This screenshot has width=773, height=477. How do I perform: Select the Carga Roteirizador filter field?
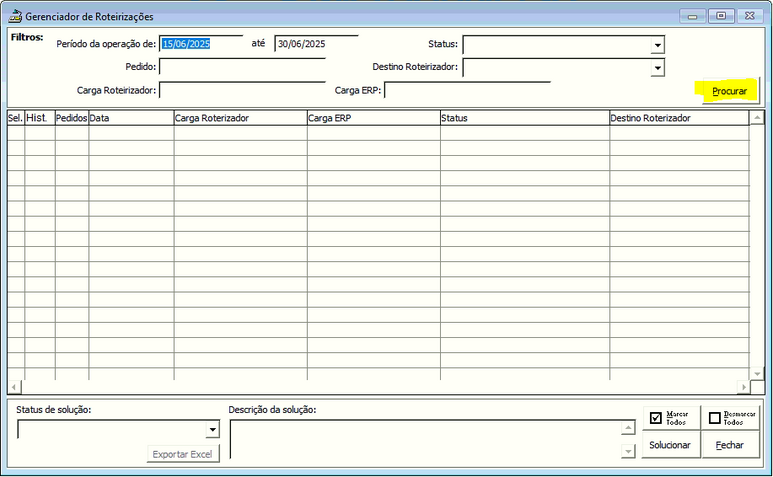pos(242,90)
